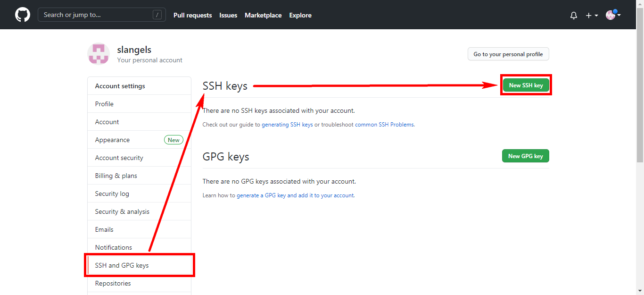Click 'There are no GPG keys' message text

(279, 181)
